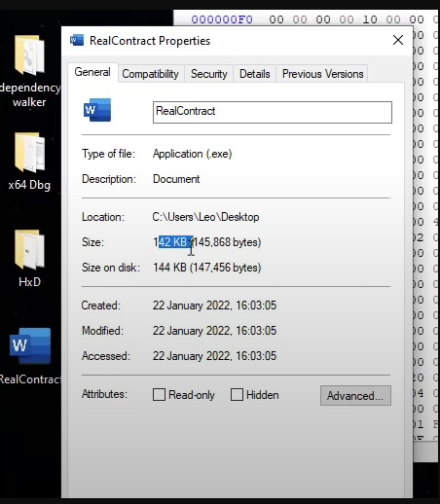
Task: Click the Word icon in the title bar
Action: (77, 40)
